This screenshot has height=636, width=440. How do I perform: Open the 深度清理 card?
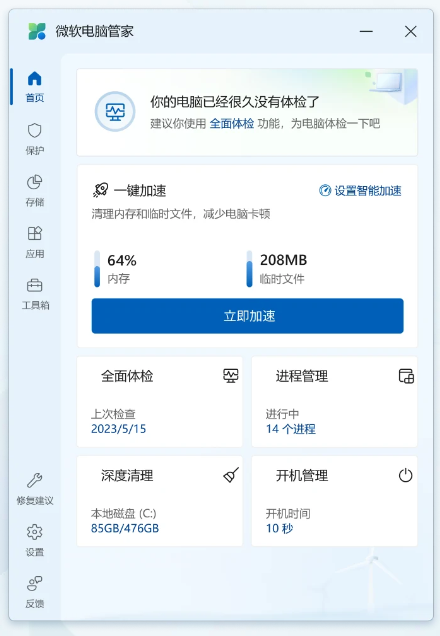pyautogui.click(x=160, y=501)
